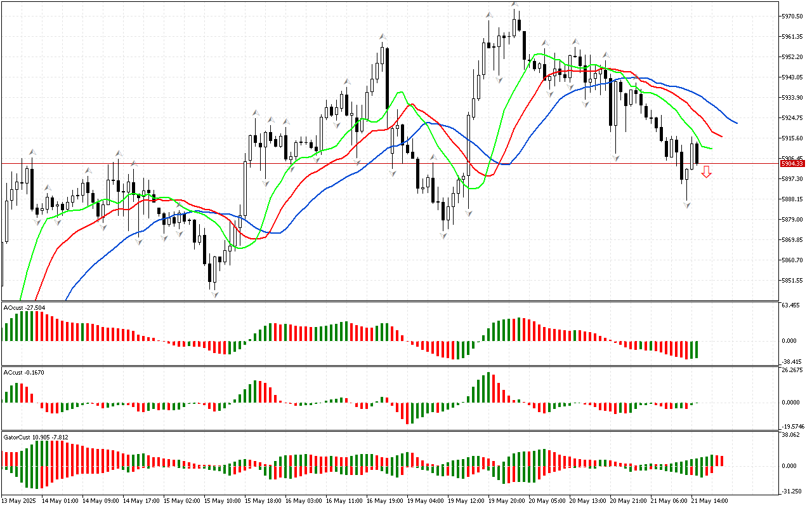This screenshot has height=508, width=812.
Task: Click the red down arrow sell signal
Action: pyautogui.click(x=706, y=171)
